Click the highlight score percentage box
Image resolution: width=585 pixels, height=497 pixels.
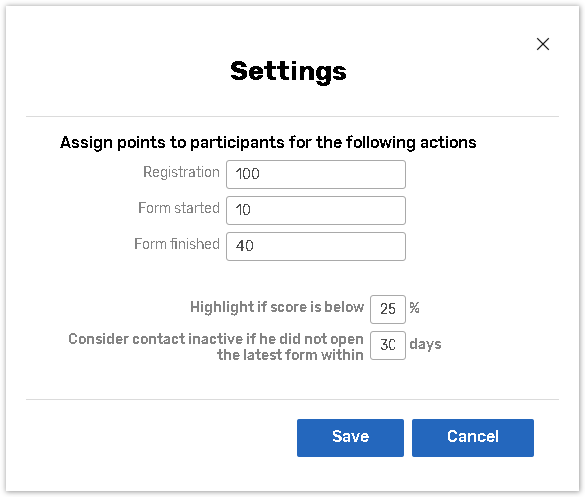tap(388, 309)
